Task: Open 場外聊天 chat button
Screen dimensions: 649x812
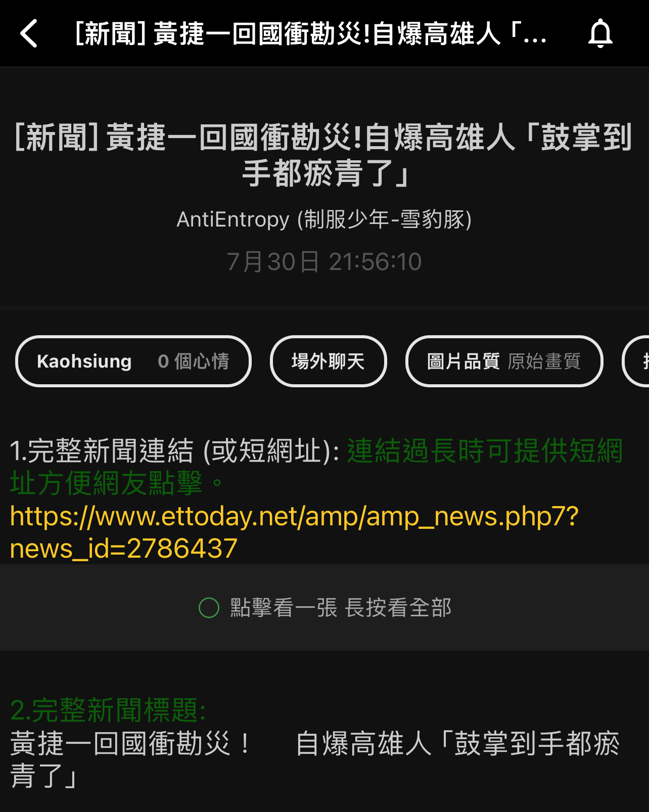Action: pyautogui.click(x=329, y=361)
